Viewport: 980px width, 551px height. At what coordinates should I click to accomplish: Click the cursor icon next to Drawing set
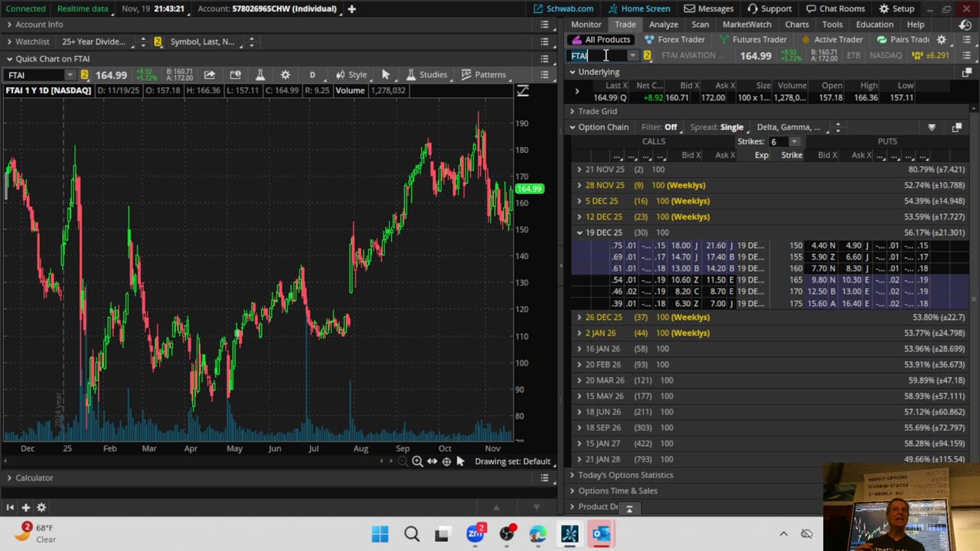[x=460, y=461]
